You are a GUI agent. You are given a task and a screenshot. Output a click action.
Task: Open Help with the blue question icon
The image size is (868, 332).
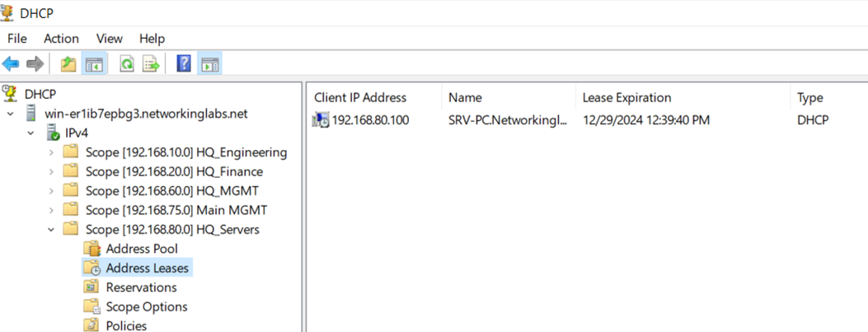[x=184, y=64]
